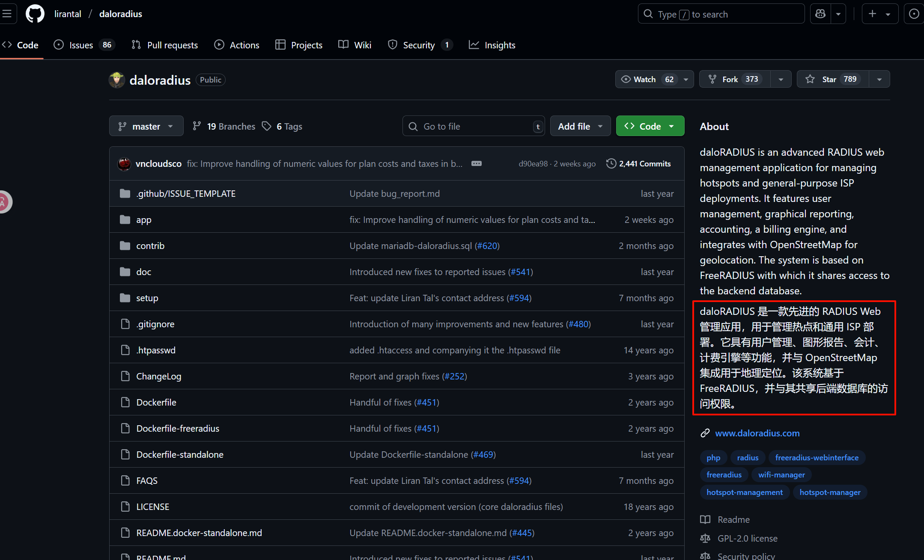The height and width of the screenshot is (560, 924).
Task: Expand the Add file dropdown
Action: pyautogui.click(x=580, y=126)
